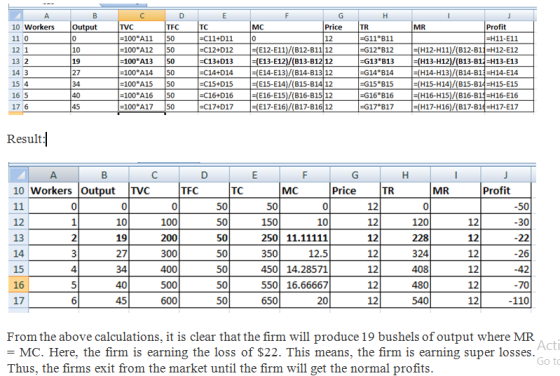
Task: Click TR value 324 in result table
Action: tap(405, 253)
